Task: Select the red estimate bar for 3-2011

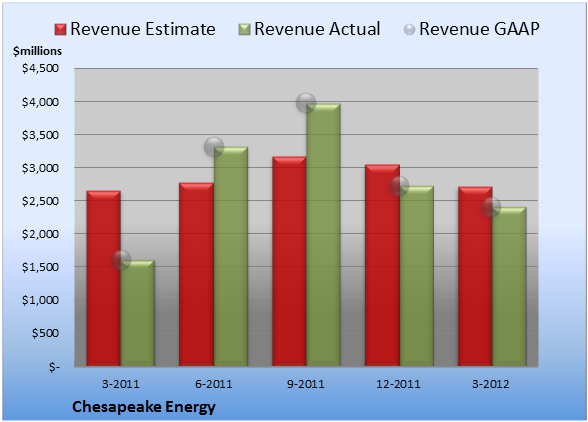Action: (104, 278)
